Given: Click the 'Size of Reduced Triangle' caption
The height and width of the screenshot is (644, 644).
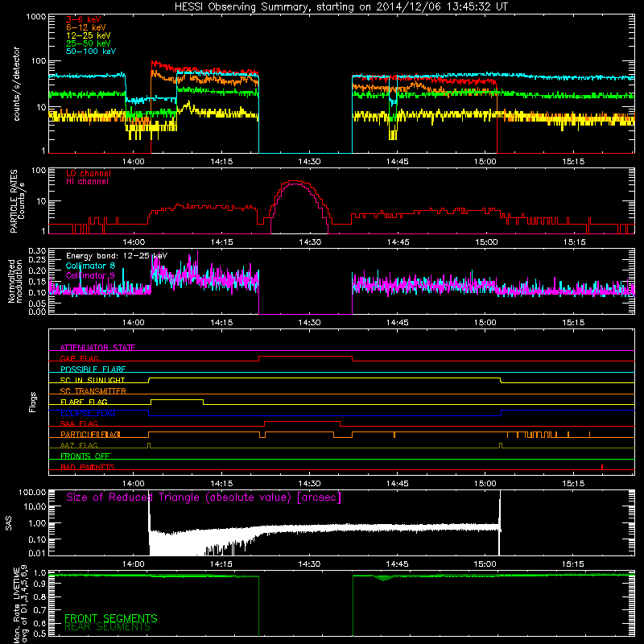Looking at the screenshot, I should pos(204,497).
